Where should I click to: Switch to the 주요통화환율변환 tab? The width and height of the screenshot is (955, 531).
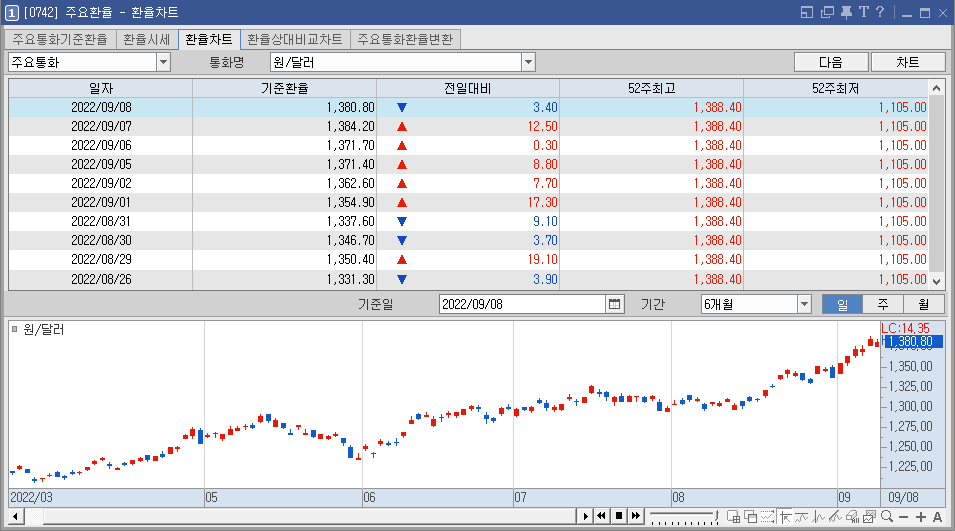coord(405,39)
